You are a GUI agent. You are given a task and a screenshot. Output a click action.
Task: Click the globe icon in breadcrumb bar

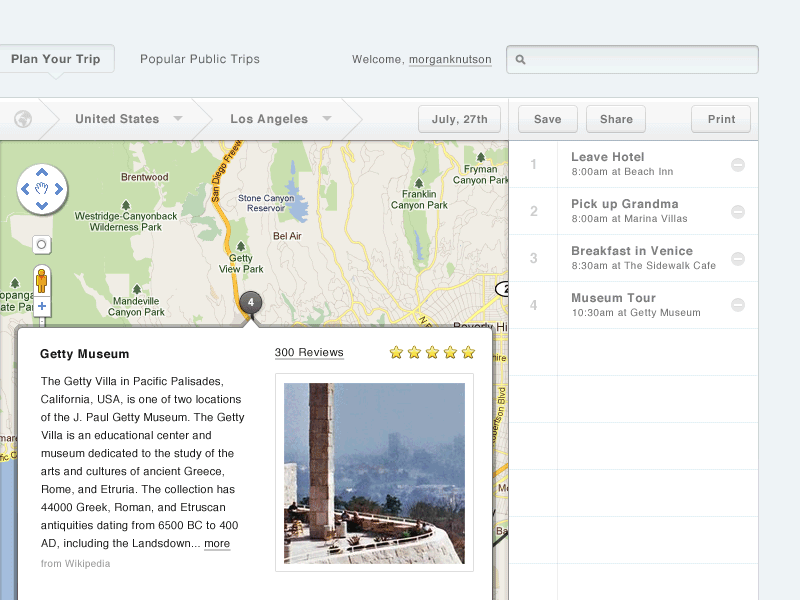click(x=22, y=119)
